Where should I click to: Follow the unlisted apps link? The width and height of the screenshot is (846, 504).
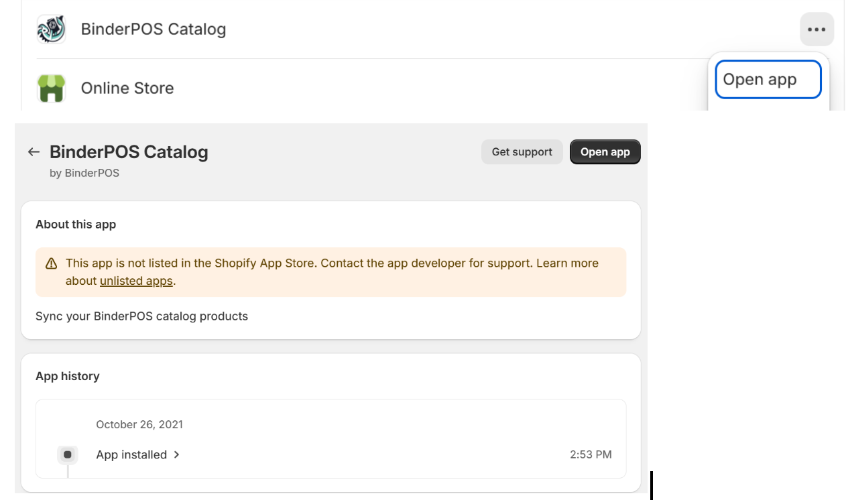tap(136, 281)
